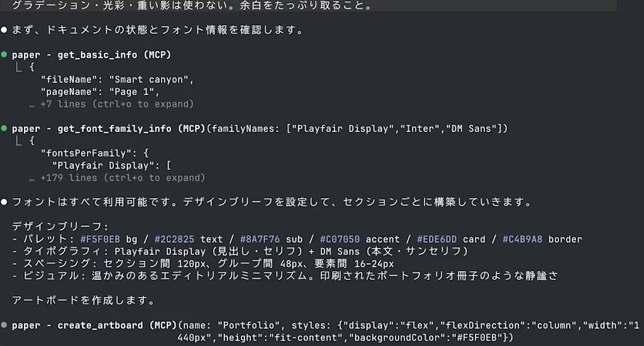Click the paper - create_artboard (MCP) heading
The height and width of the screenshot is (346, 644).
pyautogui.click(x=94, y=325)
